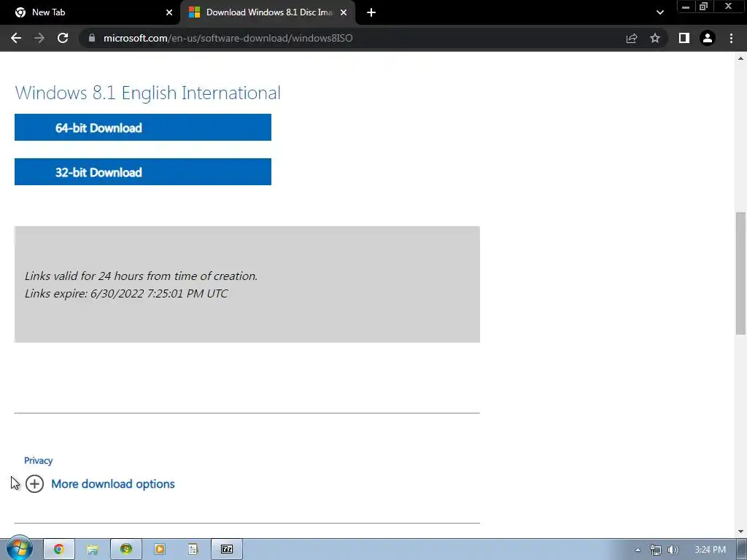Close the New Tab tab
This screenshot has height=560, width=747.
tap(169, 12)
